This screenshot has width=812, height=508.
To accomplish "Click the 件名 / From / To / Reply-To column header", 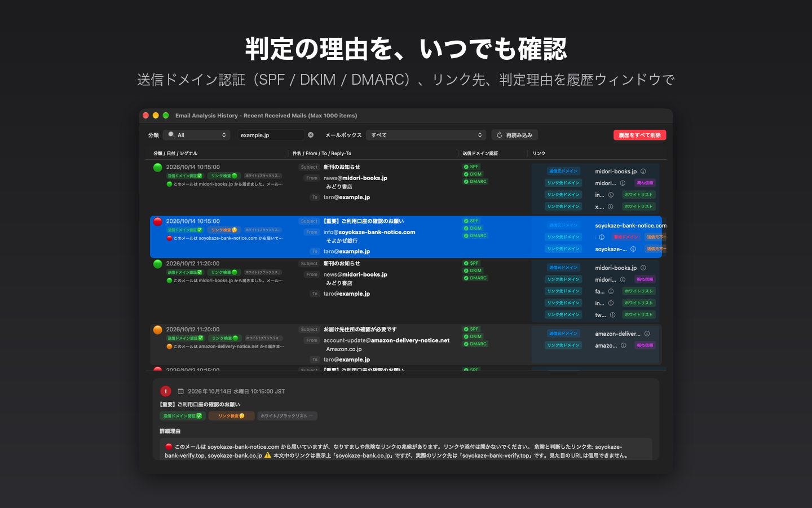I will (322, 154).
